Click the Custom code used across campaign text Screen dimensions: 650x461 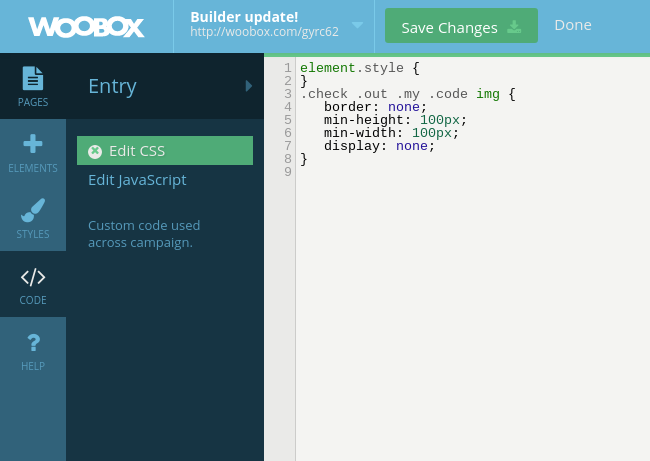144,234
